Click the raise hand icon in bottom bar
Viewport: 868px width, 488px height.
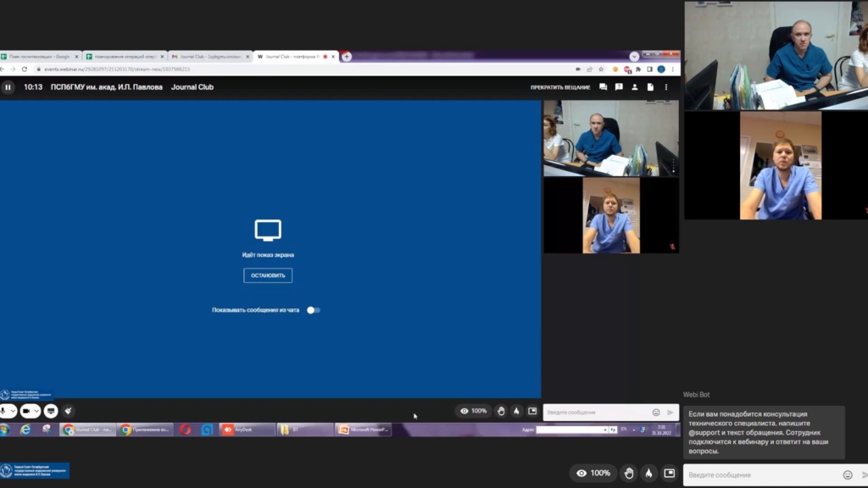(x=628, y=473)
